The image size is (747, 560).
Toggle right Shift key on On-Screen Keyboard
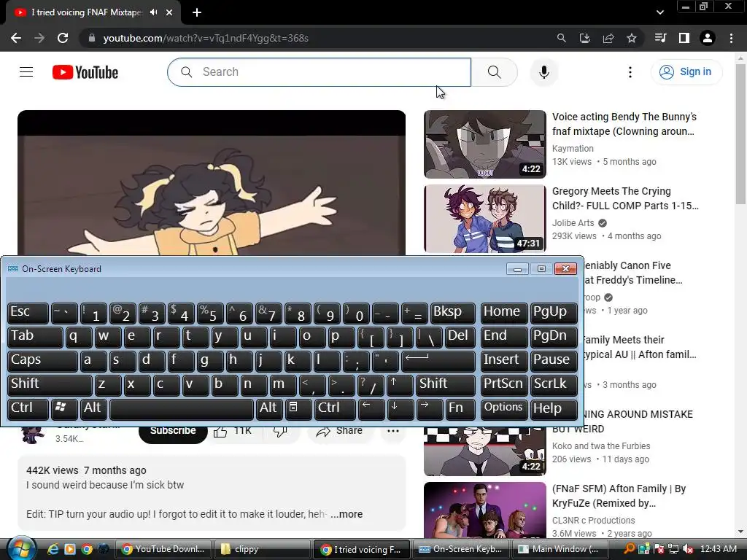(446, 385)
